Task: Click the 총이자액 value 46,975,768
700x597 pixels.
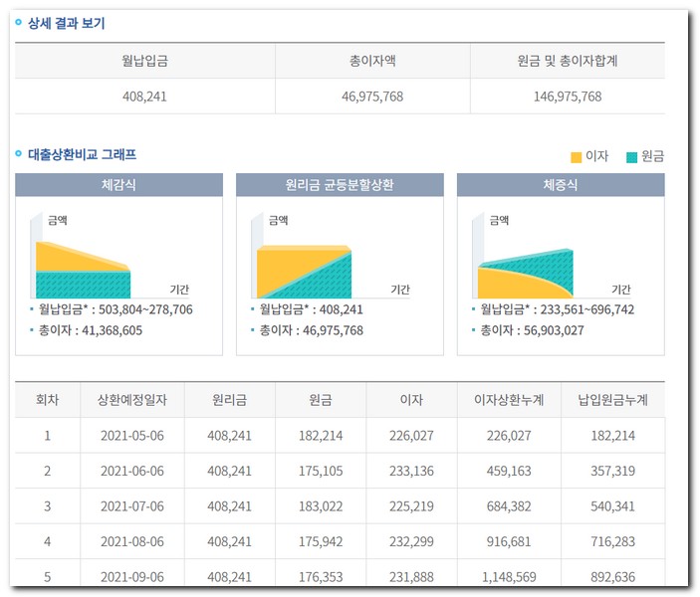Action: click(x=372, y=97)
